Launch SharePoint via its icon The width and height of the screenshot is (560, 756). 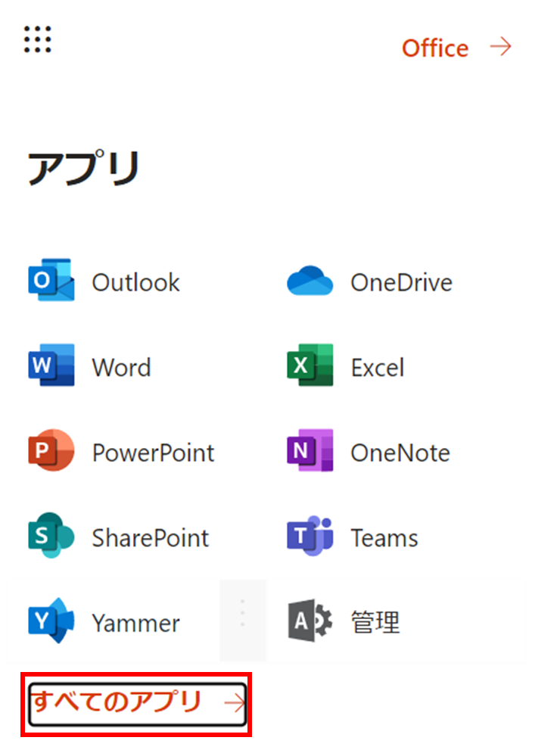51,535
